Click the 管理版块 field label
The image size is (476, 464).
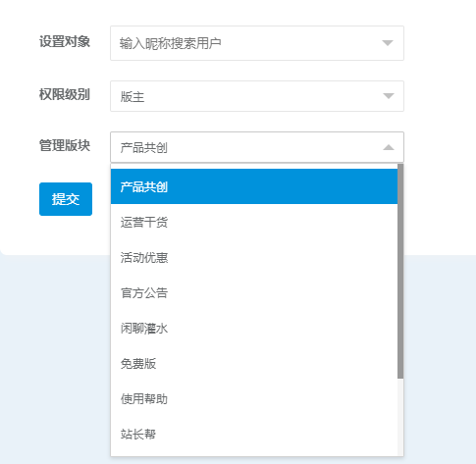(65, 145)
